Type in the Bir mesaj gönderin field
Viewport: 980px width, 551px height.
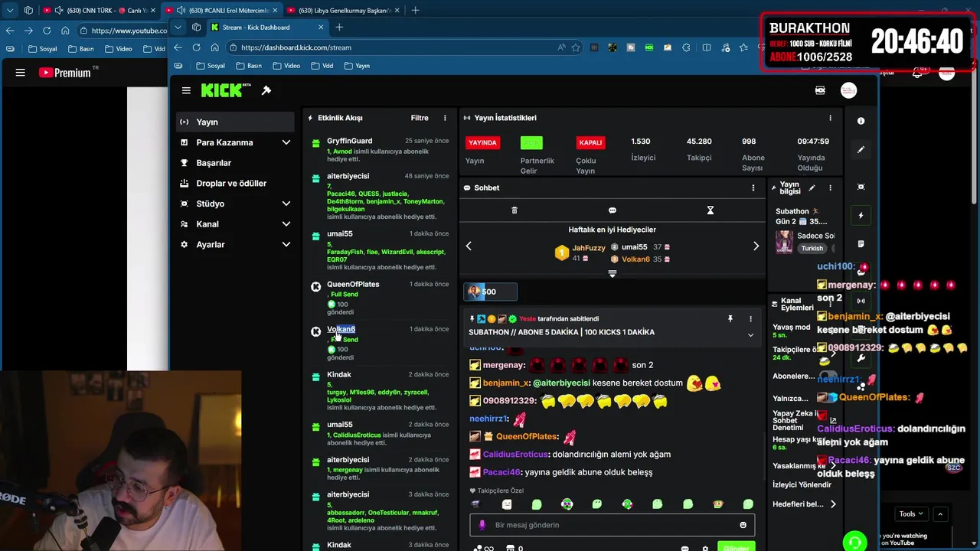pyautogui.click(x=612, y=525)
